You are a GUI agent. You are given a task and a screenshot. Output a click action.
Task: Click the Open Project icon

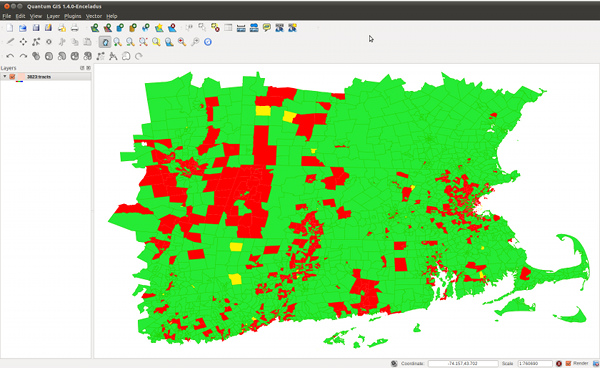click(23, 28)
